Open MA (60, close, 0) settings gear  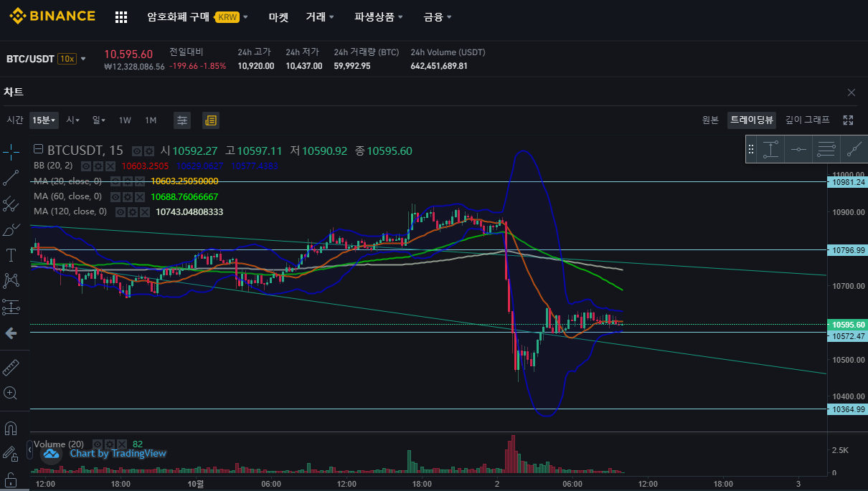[126, 196]
